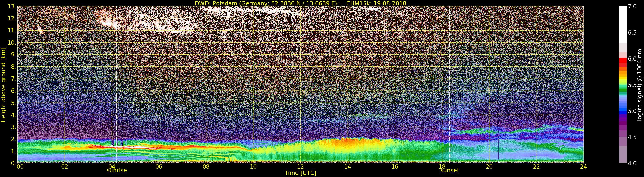
Task: Click the time axis tick '08'
Action: tap(206, 166)
